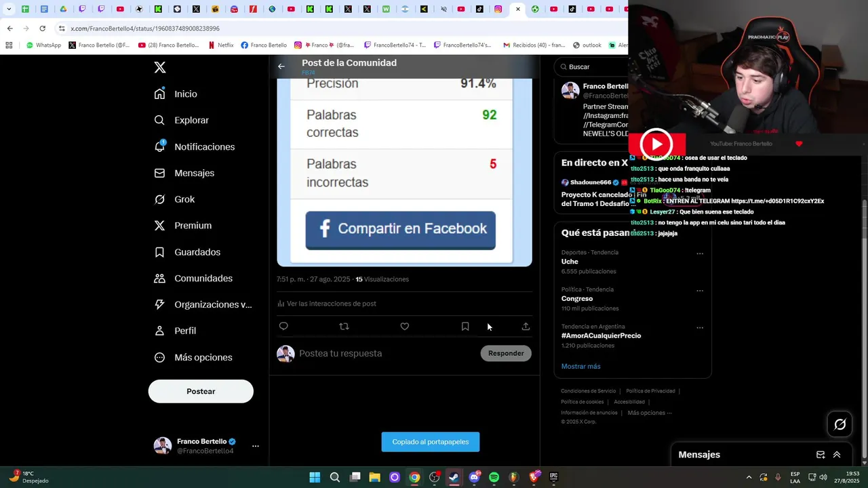
Task: Open the Uche trending topic
Action: click(570, 262)
